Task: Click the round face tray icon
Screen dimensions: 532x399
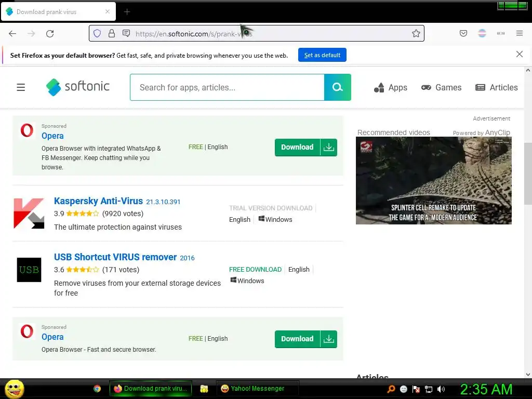Action: [404, 389]
